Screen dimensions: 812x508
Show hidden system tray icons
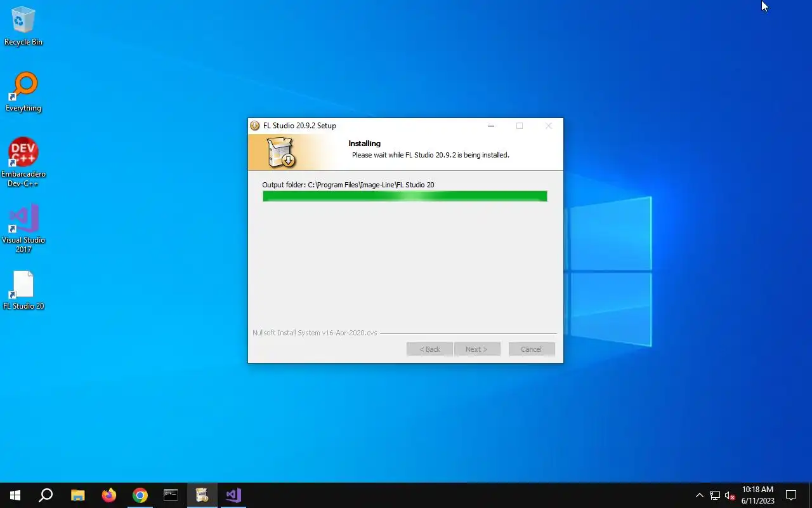click(x=699, y=495)
